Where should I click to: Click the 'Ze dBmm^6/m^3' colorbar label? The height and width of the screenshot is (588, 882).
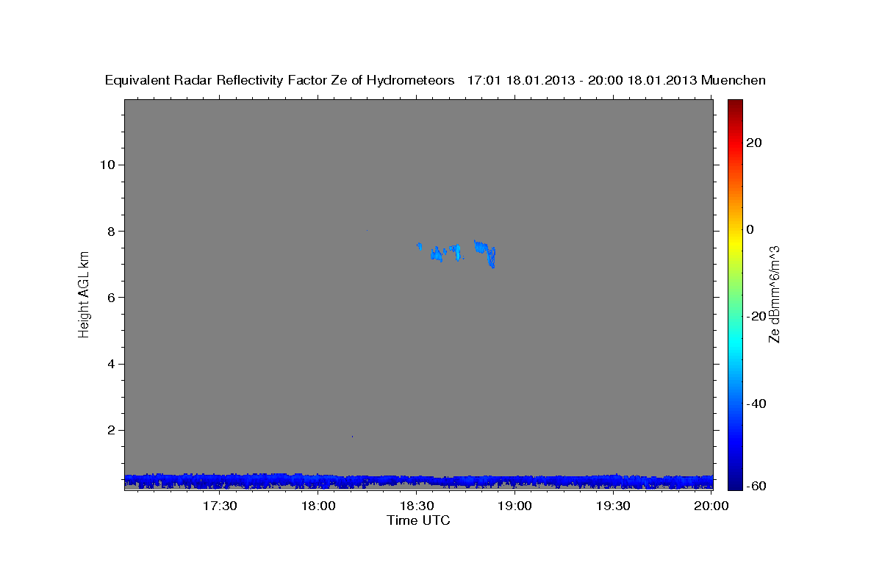click(774, 294)
